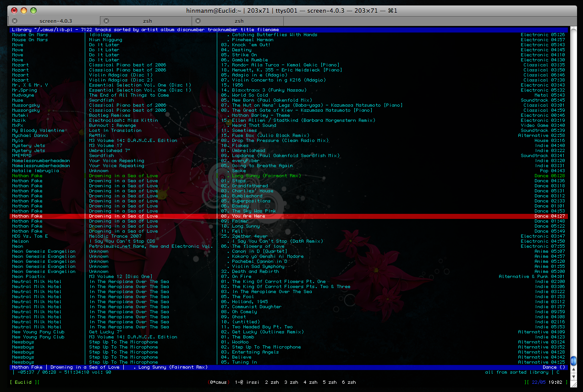Select the 2gether 4ever track

tap(250, 236)
